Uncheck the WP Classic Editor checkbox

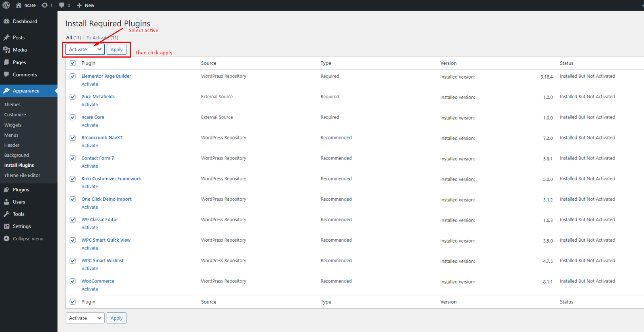point(72,220)
